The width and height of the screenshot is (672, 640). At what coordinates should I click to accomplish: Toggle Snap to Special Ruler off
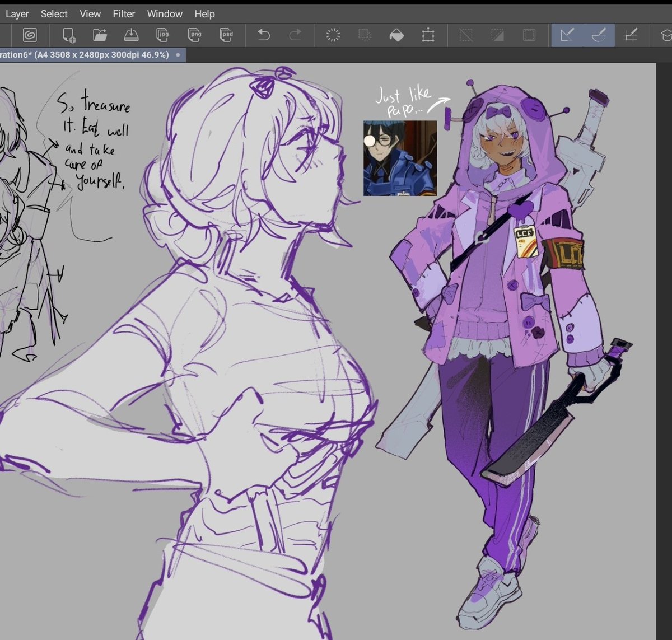599,35
